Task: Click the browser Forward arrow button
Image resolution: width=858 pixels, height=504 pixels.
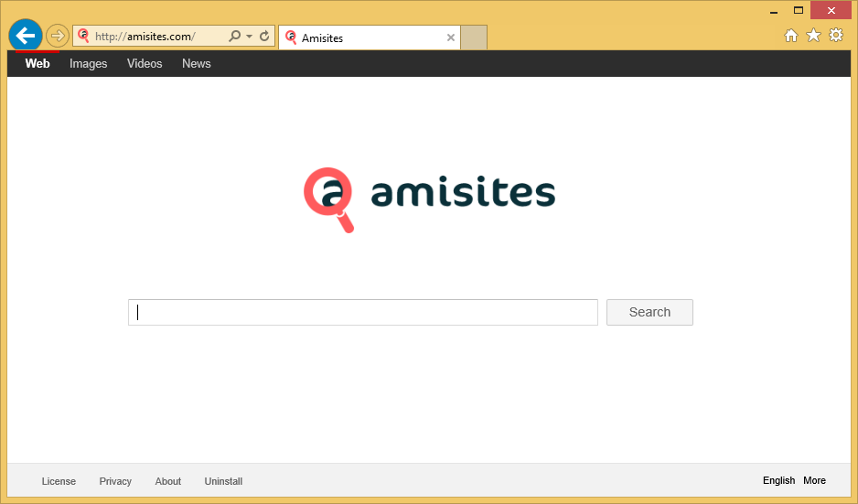Action: point(58,36)
